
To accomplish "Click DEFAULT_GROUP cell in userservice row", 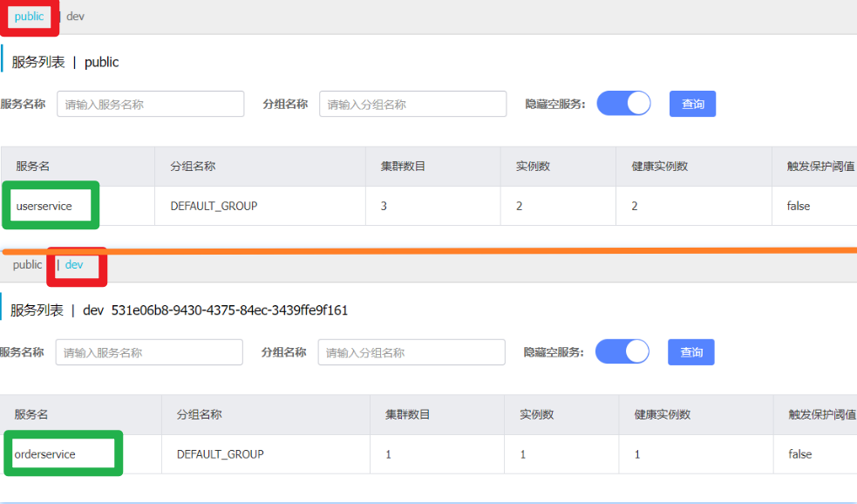I will 214,207.
